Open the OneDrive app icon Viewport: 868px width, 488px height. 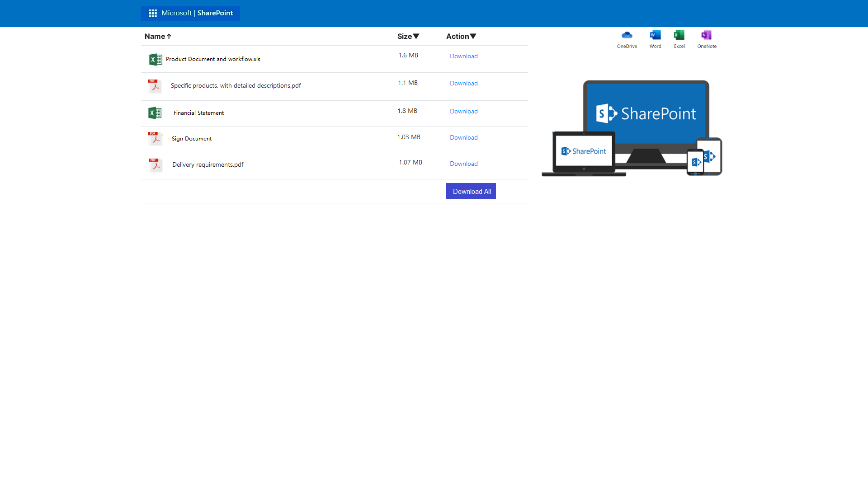(x=627, y=35)
